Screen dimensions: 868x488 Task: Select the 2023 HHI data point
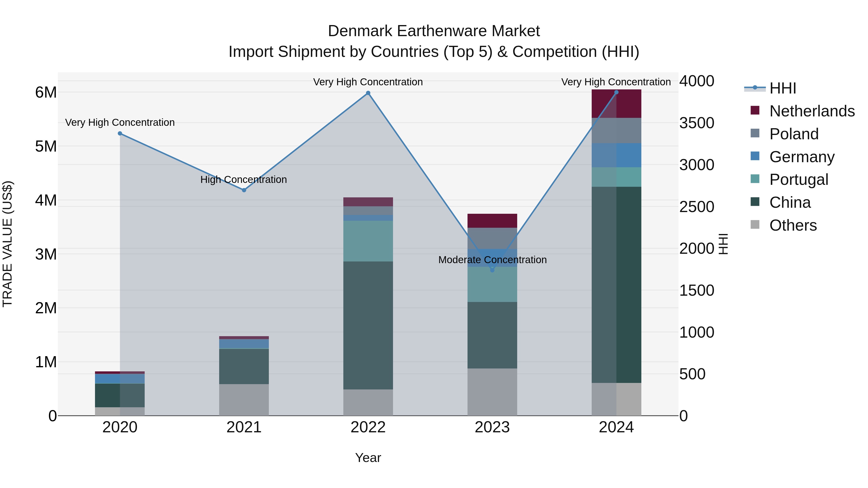pyautogui.click(x=492, y=270)
